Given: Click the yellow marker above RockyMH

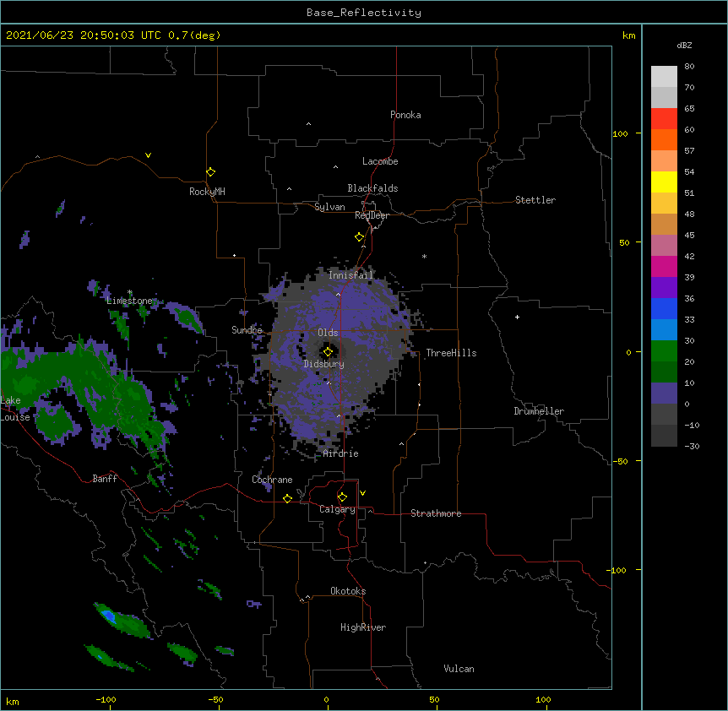Looking at the screenshot, I should click(210, 172).
